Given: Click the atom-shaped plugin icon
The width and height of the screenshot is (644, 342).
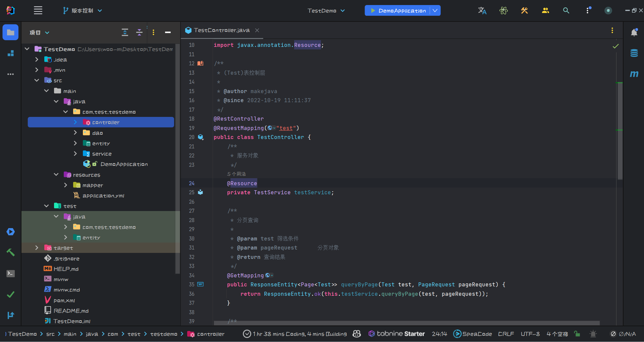Looking at the screenshot, I should pyautogui.click(x=503, y=11).
